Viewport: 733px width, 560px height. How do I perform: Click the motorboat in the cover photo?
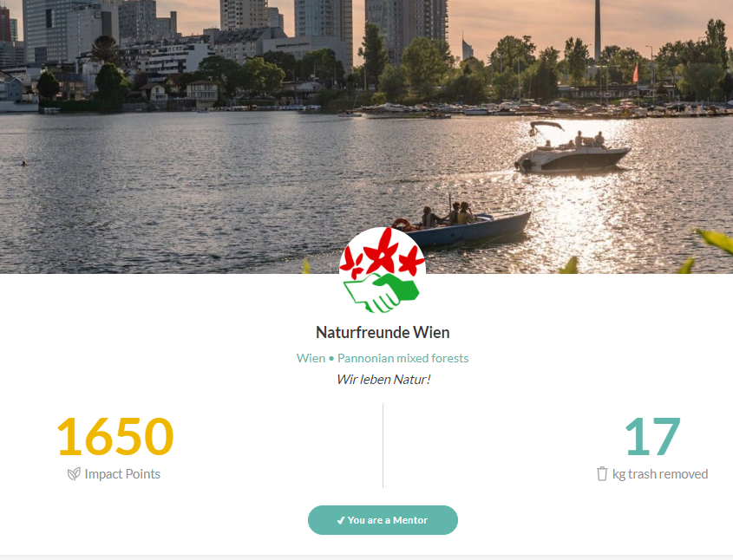[573, 148]
